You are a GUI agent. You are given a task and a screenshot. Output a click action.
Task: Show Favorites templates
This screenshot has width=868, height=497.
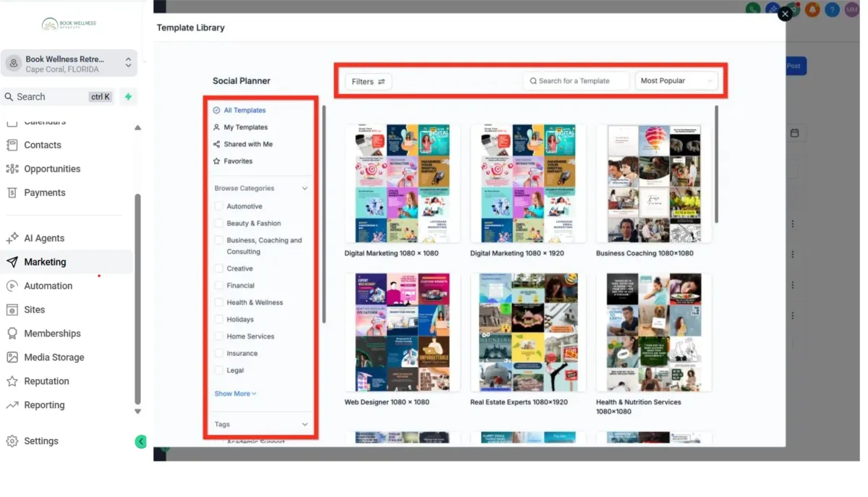(x=233, y=161)
